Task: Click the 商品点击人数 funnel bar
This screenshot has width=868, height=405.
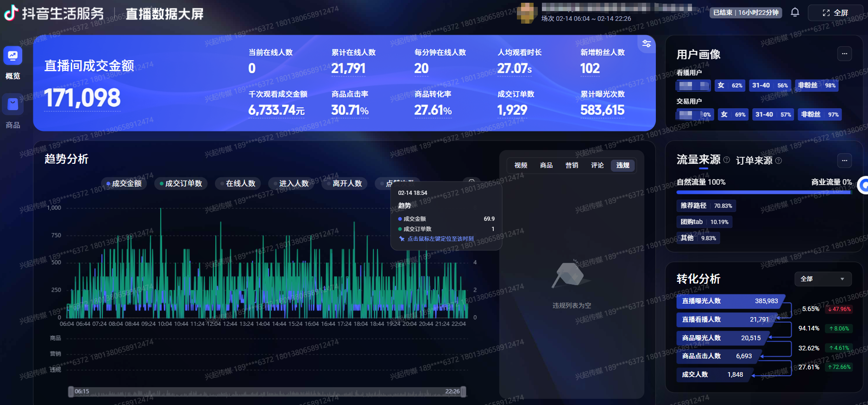Action: 718,356
